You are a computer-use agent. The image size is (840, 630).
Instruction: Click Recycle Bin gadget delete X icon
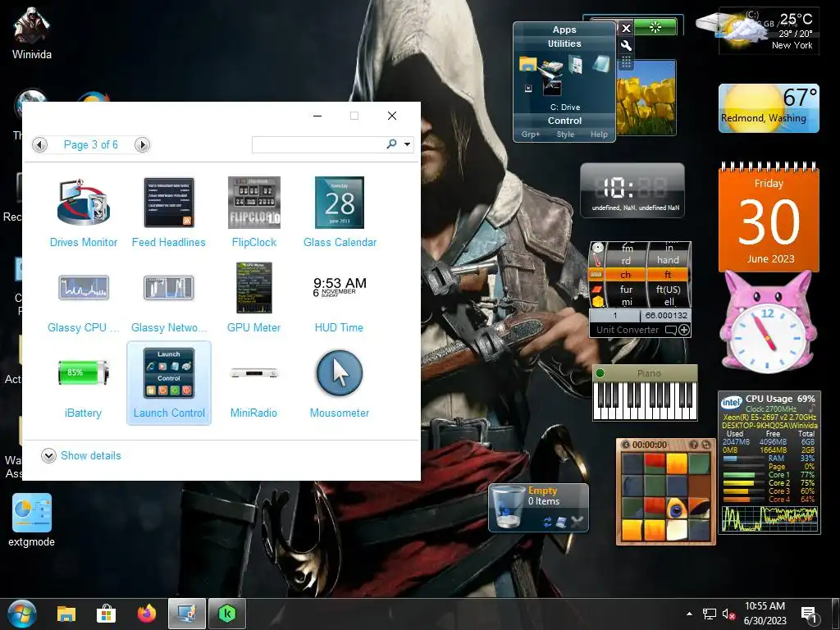pos(577,522)
